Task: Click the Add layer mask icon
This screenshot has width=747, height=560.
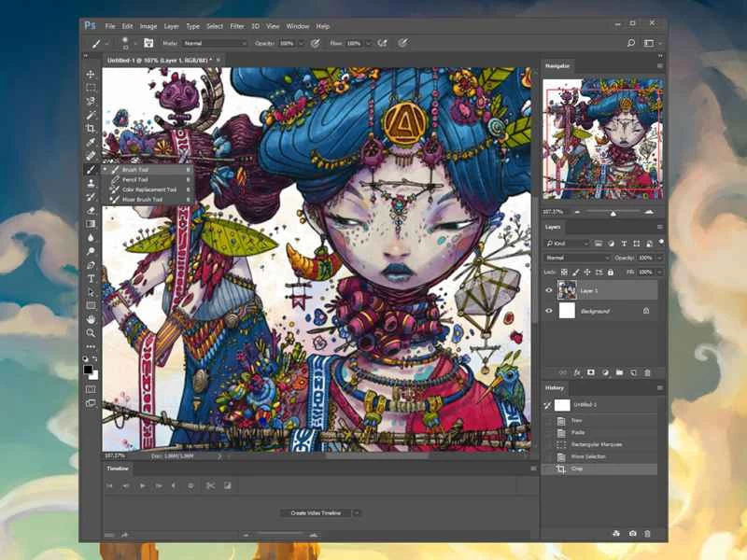Action: click(592, 371)
